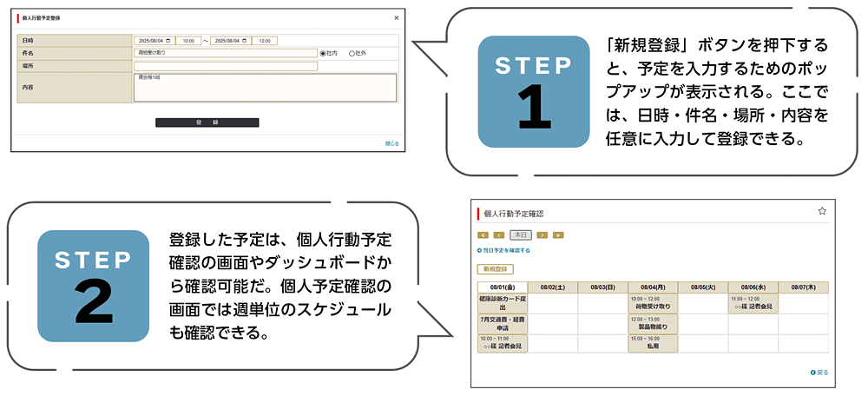
Task: Select the 社内 radio button
Action: (323, 53)
